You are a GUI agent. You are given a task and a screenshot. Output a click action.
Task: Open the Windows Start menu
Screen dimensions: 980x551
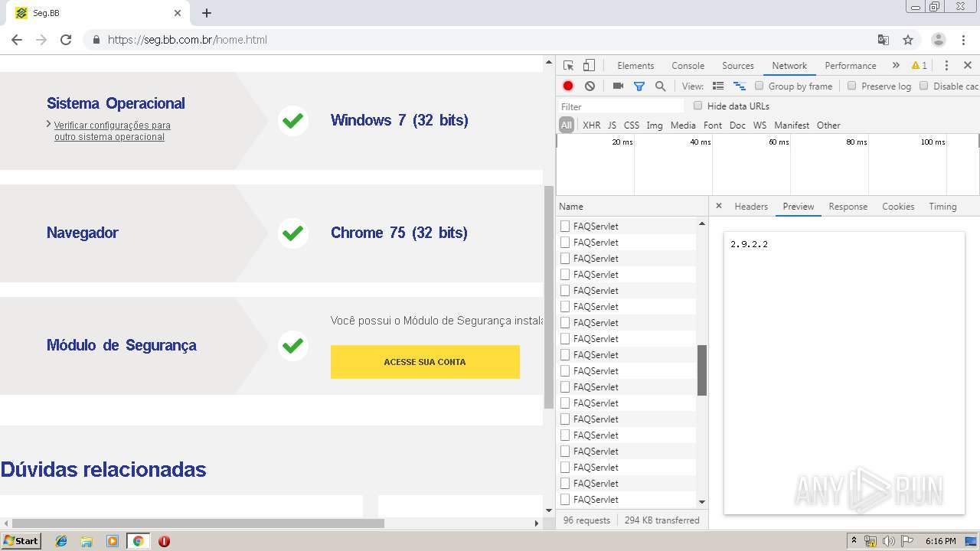click(x=21, y=541)
